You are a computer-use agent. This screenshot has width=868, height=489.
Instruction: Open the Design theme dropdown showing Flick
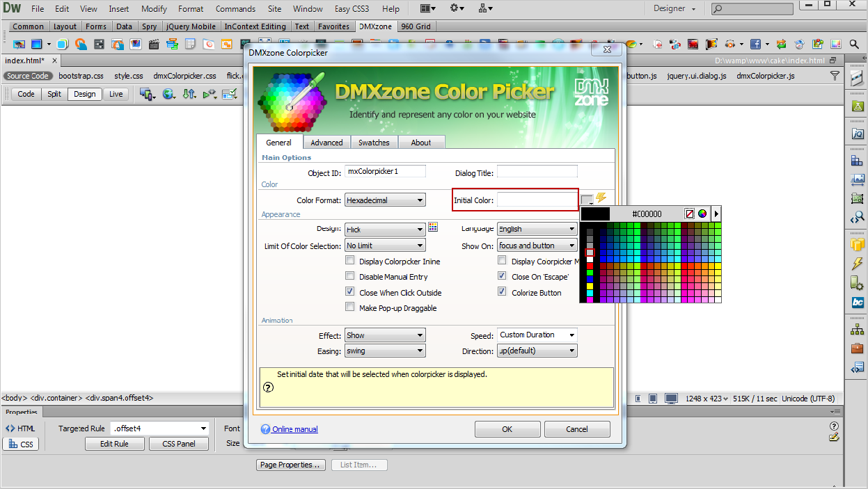(385, 230)
